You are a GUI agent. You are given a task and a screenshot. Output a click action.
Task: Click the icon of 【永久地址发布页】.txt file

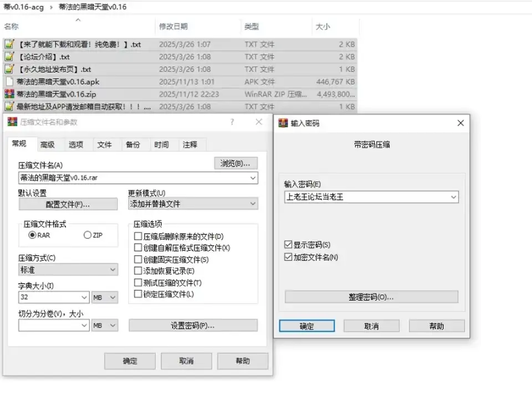click(x=9, y=69)
